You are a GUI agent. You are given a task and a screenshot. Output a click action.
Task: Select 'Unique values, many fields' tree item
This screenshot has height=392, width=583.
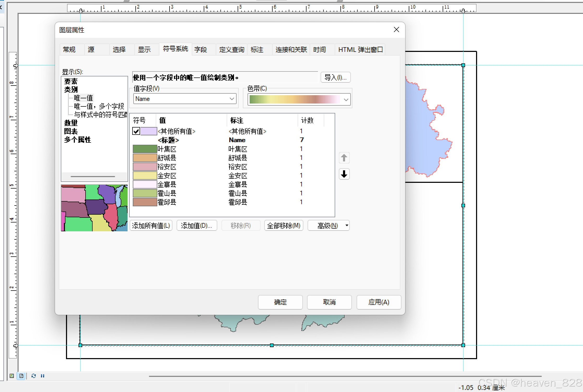(x=99, y=106)
